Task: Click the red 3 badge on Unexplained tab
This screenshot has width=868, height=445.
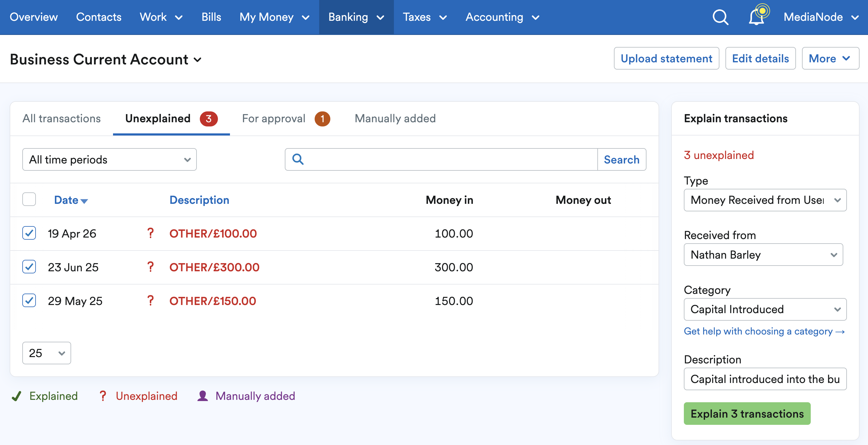Action: pyautogui.click(x=209, y=119)
